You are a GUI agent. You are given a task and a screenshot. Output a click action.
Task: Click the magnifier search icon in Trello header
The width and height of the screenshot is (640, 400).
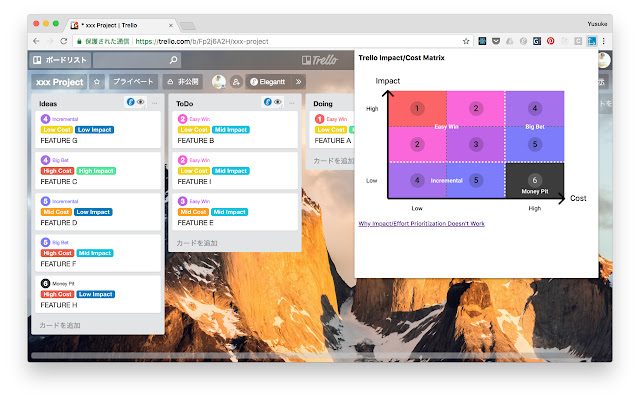(173, 60)
